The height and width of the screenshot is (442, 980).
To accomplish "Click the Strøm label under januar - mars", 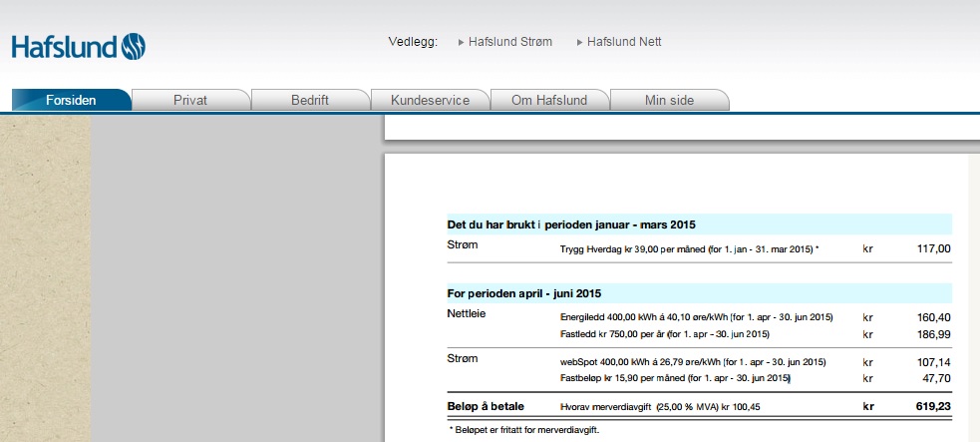I will [463, 244].
